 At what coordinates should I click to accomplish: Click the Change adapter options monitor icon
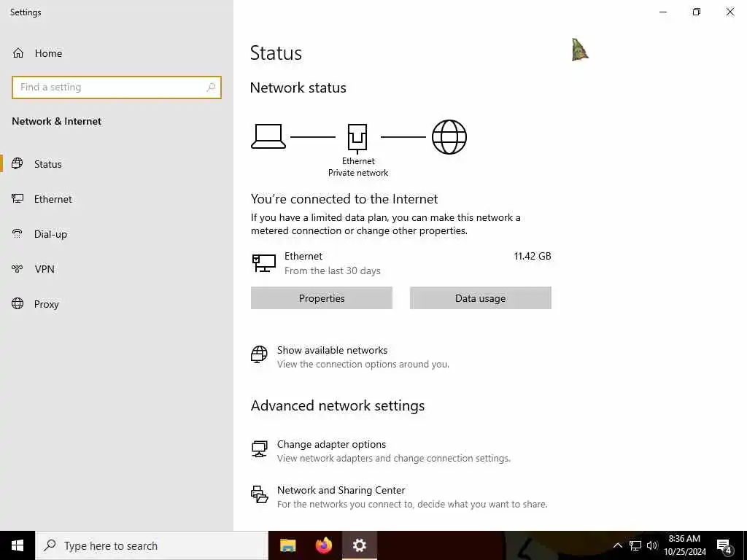pyautogui.click(x=259, y=448)
